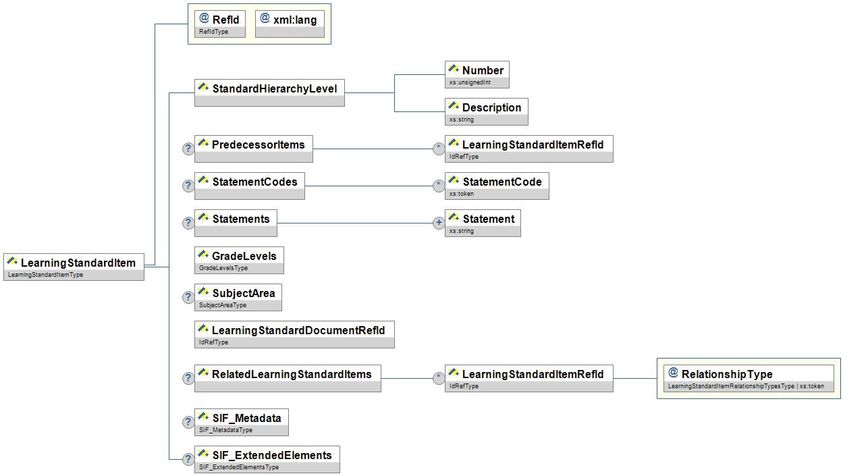Click the asterisk circle after RelatedLearningStandardItems
The height and width of the screenshot is (476, 868).
(439, 378)
